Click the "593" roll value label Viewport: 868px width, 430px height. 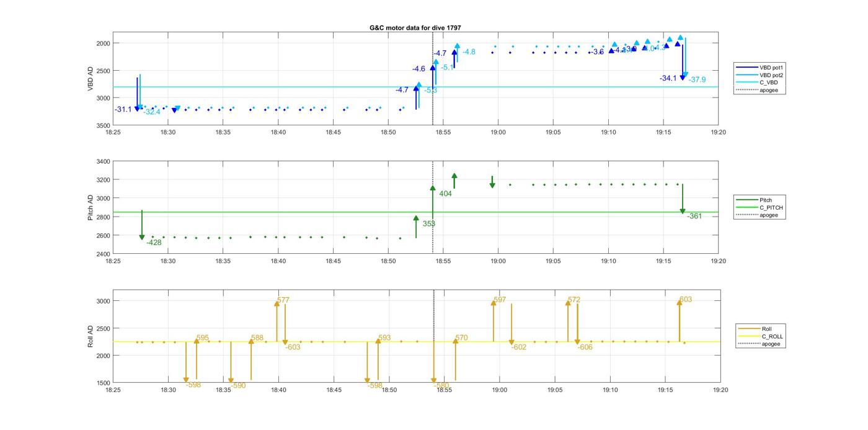point(384,338)
